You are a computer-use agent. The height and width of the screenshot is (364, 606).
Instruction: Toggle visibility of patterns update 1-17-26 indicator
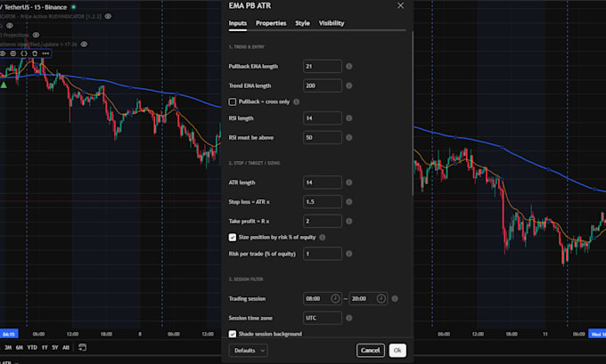[84, 44]
